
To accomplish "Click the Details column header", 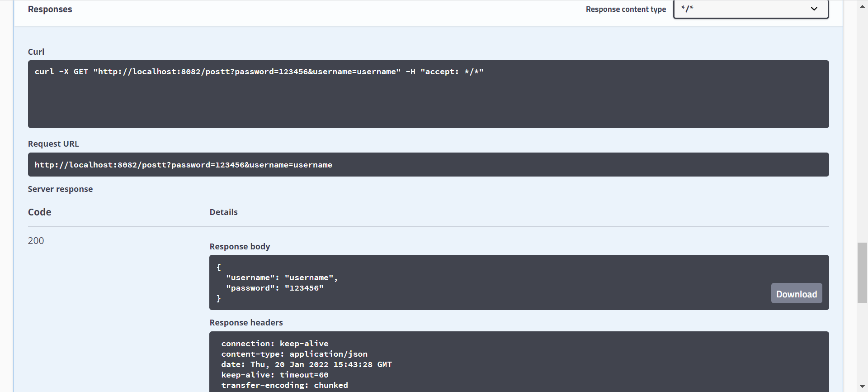I will [223, 212].
